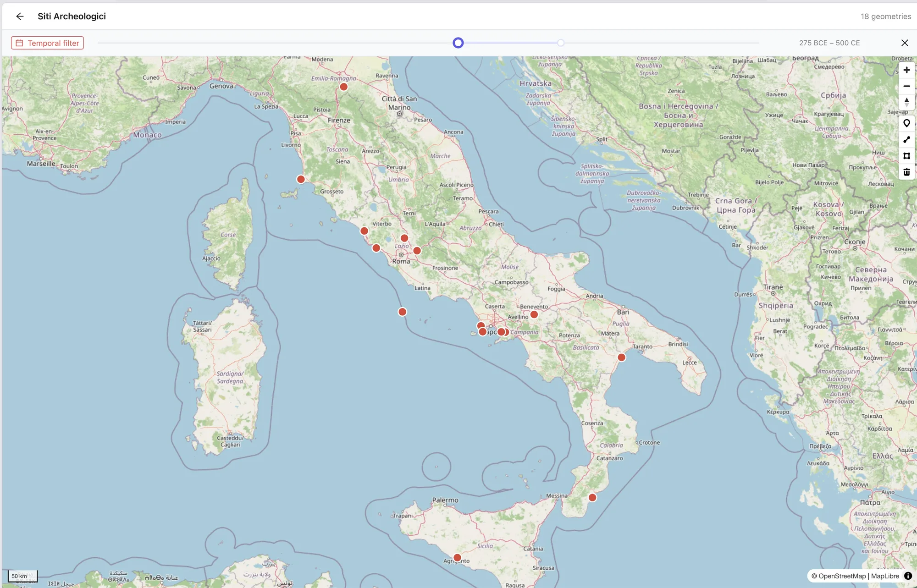Click the site marker near Agrigento in Sicily
Viewport: 917px width, 588px height.
coord(457,558)
